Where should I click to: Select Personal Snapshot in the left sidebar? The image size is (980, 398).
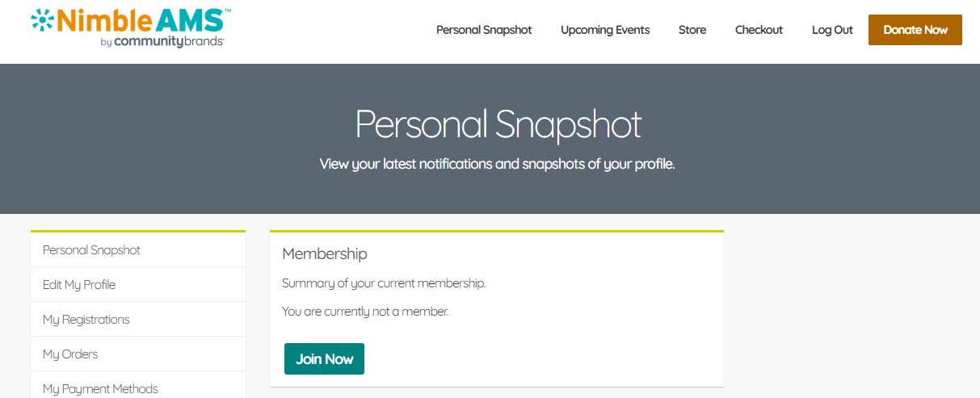point(91,250)
